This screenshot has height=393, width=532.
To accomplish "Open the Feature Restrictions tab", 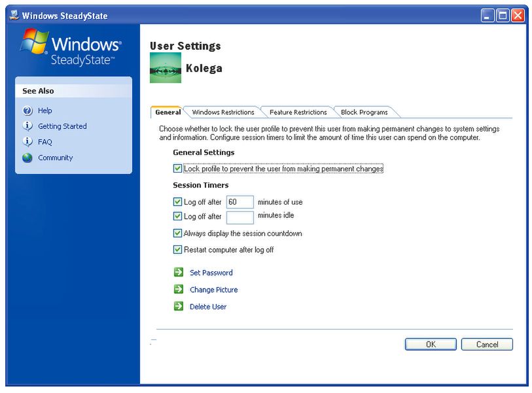I will click(x=298, y=112).
